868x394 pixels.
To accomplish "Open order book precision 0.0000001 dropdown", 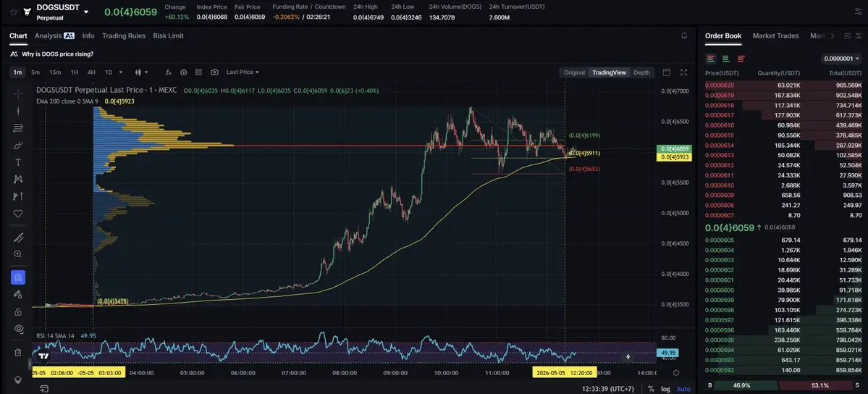I will point(841,58).
